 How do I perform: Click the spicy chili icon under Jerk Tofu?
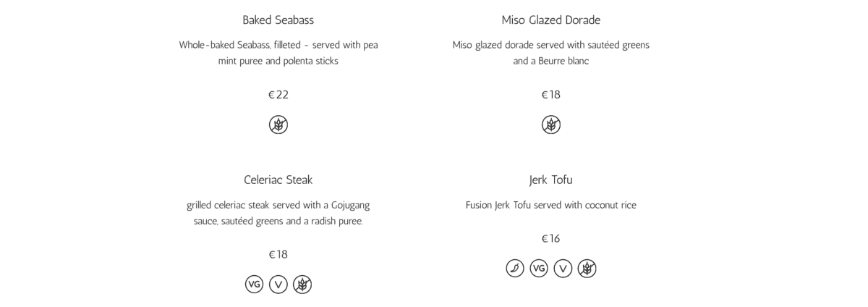click(x=515, y=269)
